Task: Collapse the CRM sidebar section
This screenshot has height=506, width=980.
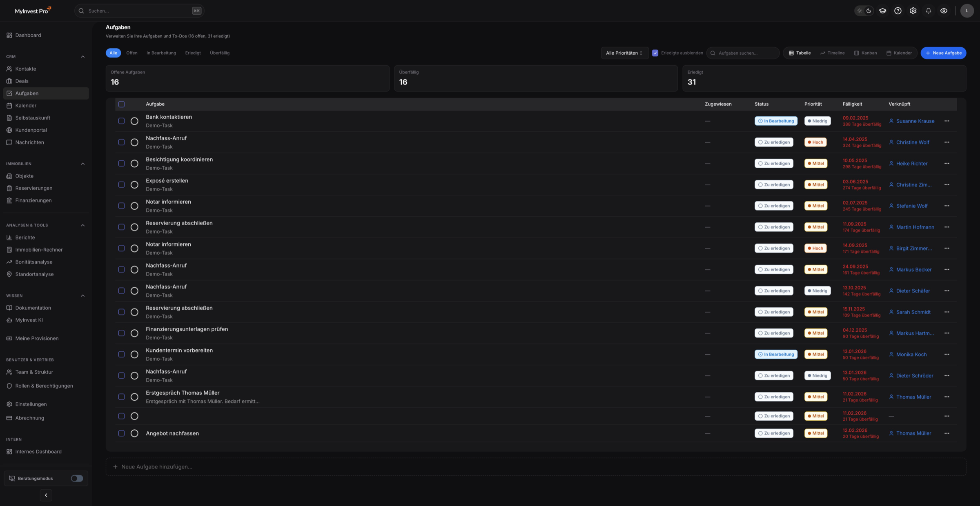Action: (x=83, y=56)
